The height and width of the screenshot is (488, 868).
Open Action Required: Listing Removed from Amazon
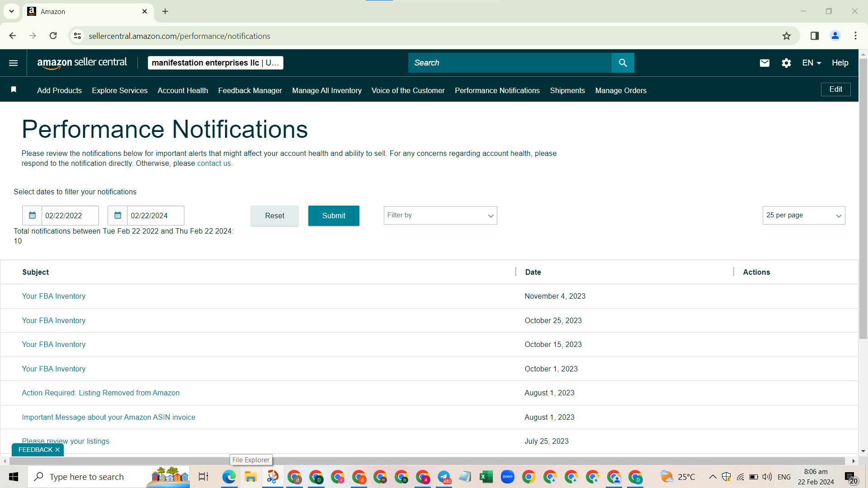coord(101,393)
